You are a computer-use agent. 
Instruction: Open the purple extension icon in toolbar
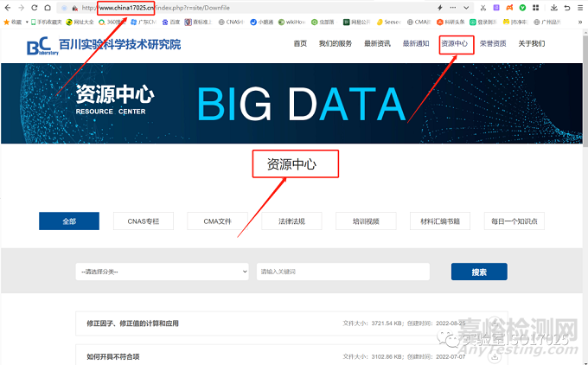coord(496,8)
